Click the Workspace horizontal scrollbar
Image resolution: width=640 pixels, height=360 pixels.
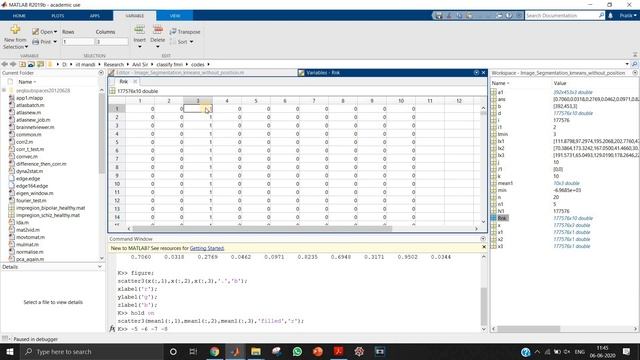pos(529,329)
